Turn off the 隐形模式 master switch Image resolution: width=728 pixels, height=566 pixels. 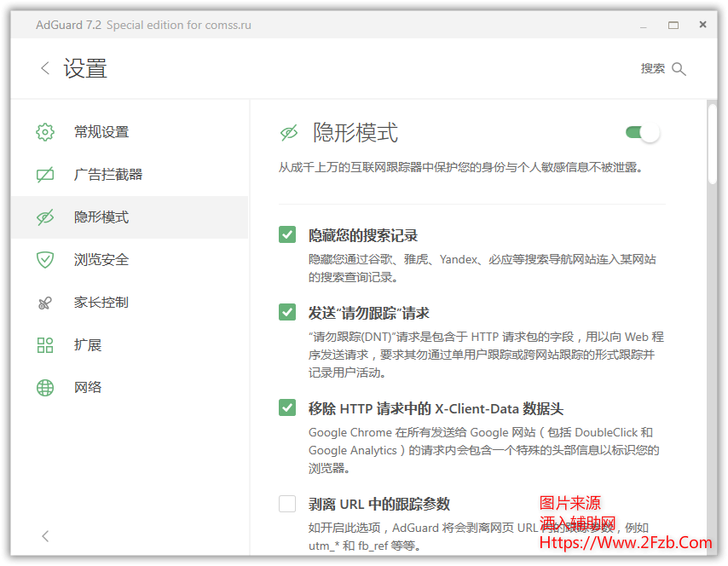pyautogui.click(x=643, y=133)
